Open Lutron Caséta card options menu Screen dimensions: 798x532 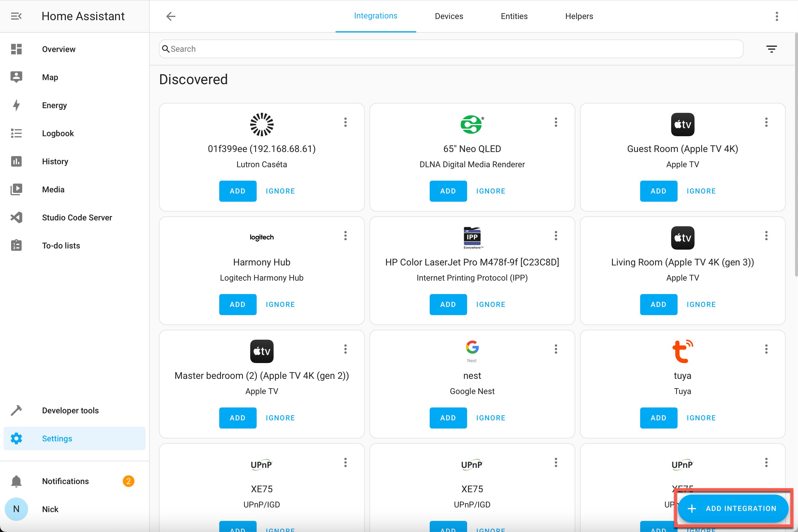(x=346, y=122)
